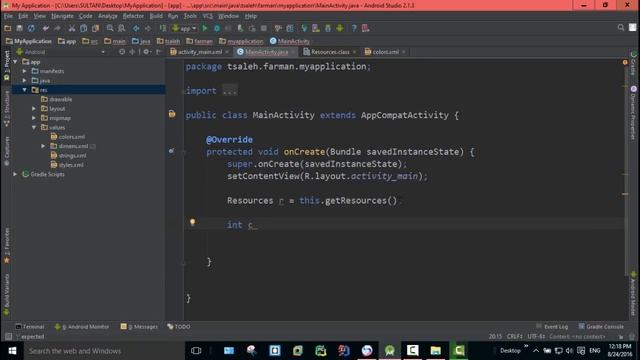Screen dimensions: 640x360
Task: Click the Forward navigation arrow
Action: 148,28
